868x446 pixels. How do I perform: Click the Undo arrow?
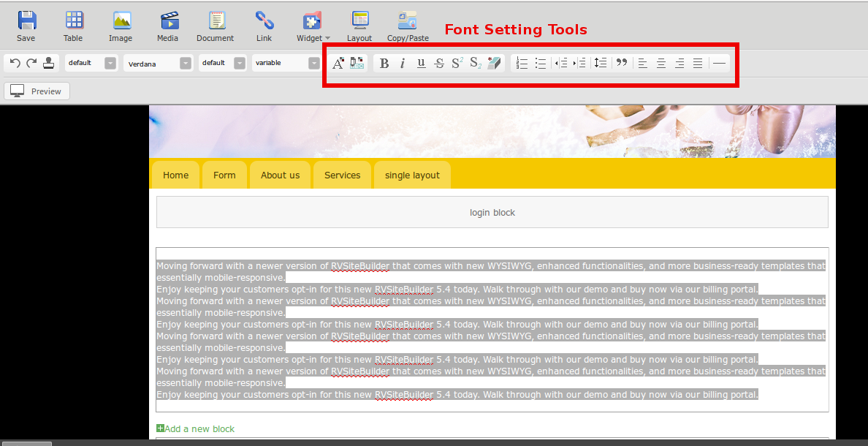[x=15, y=63]
